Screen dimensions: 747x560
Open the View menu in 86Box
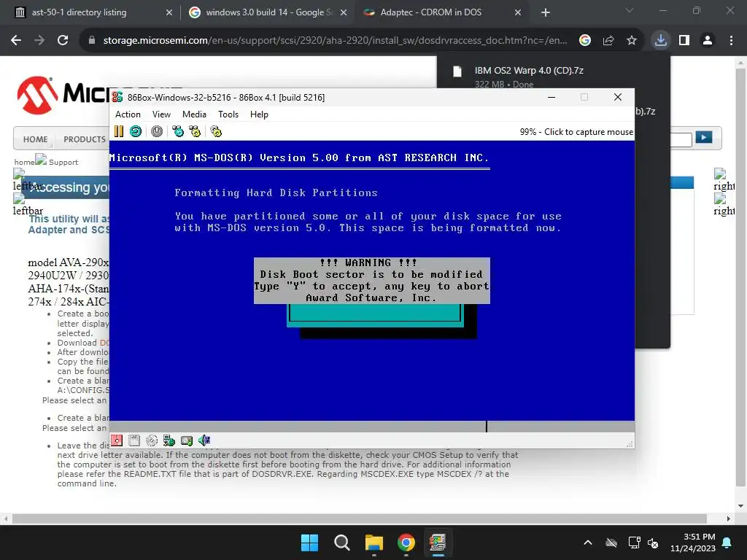[x=161, y=114]
